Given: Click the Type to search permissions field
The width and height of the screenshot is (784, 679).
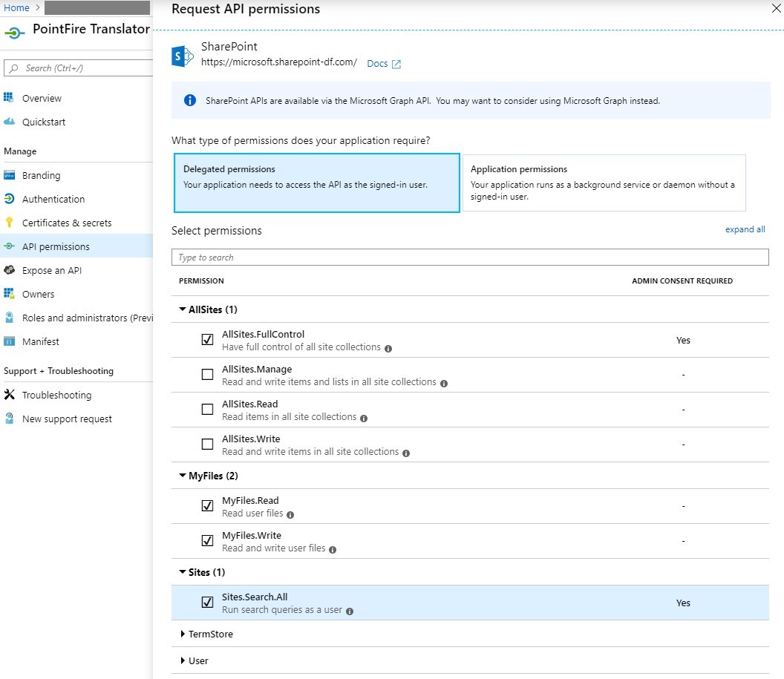Looking at the screenshot, I should (x=470, y=258).
